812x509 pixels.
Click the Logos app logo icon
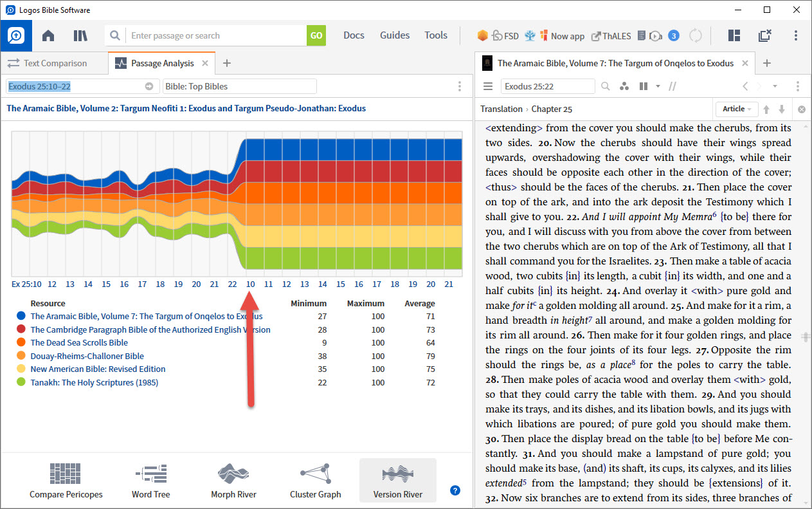(16, 36)
